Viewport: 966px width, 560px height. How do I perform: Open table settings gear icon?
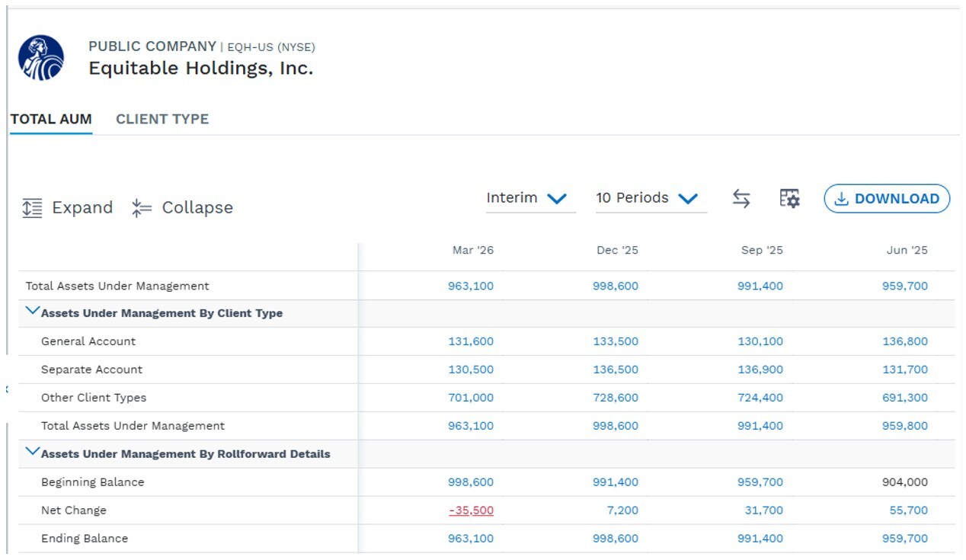click(789, 199)
